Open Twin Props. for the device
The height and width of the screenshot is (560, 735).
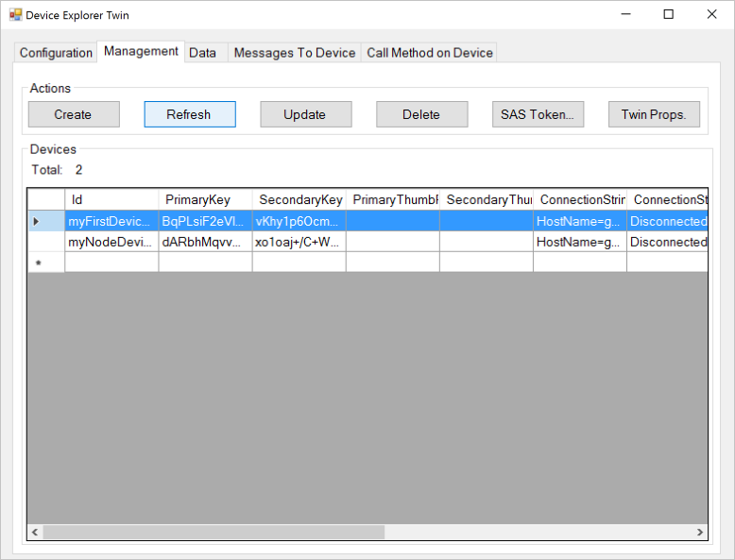pos(654,114)
